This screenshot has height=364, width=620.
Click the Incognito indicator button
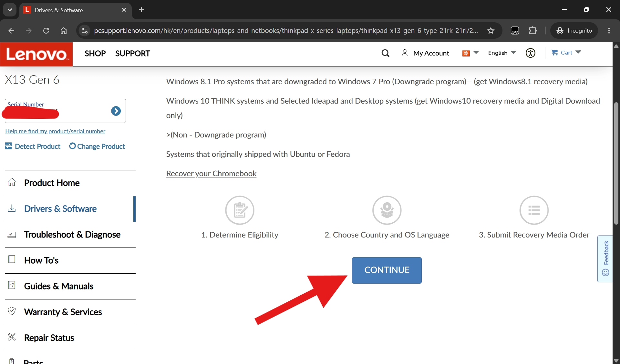(574, 31)
